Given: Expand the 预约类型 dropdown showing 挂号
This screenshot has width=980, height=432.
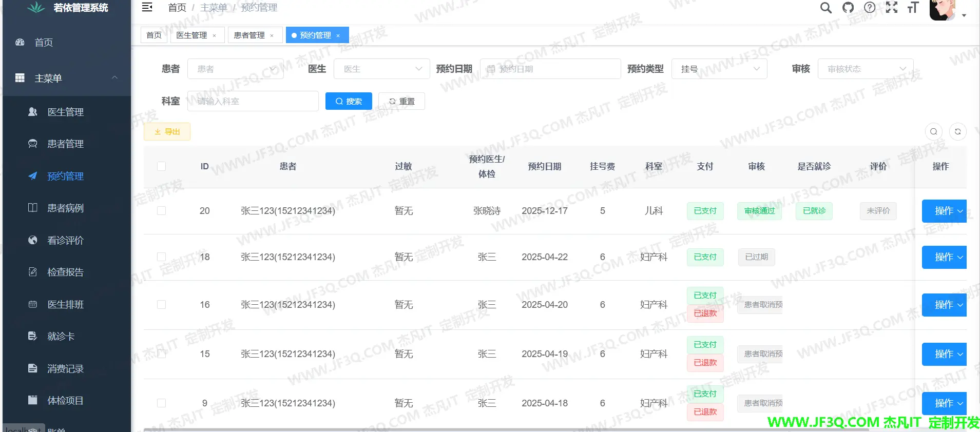Looking at the screenshot, I should [719, 69].
